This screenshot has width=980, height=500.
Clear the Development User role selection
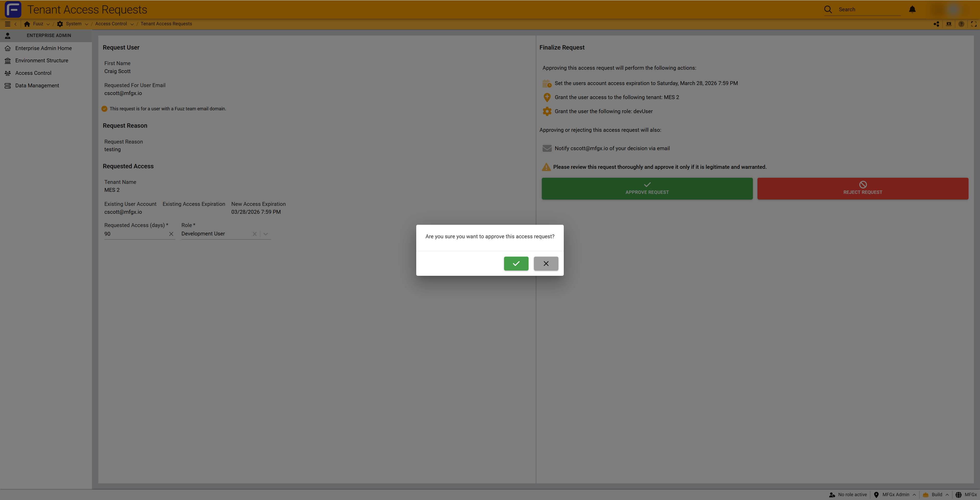tap(254, 234)
